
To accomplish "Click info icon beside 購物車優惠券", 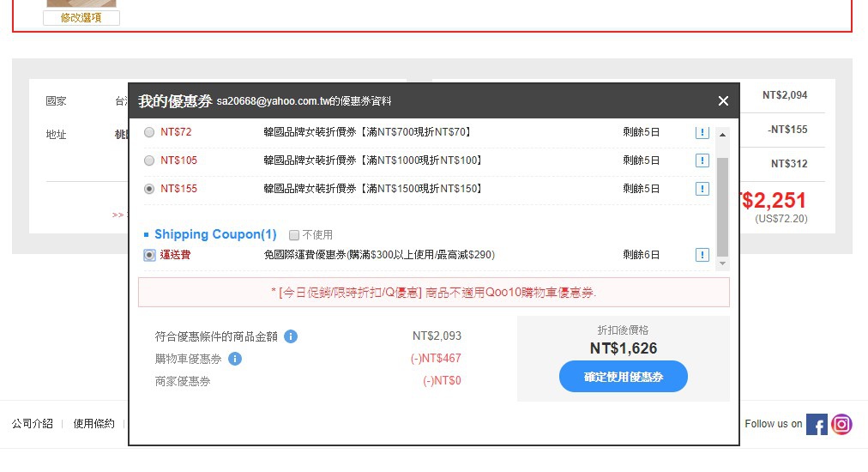I will click(235, 359).
